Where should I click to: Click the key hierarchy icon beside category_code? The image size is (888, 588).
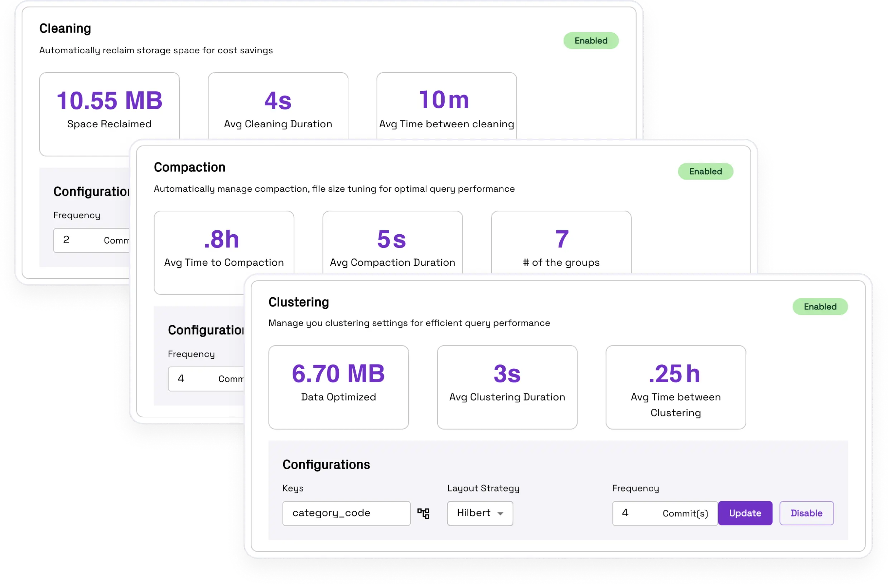[423, 513]
